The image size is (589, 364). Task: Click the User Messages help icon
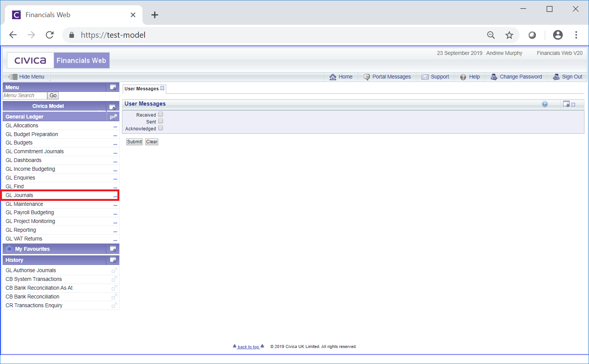coord(545,104)
